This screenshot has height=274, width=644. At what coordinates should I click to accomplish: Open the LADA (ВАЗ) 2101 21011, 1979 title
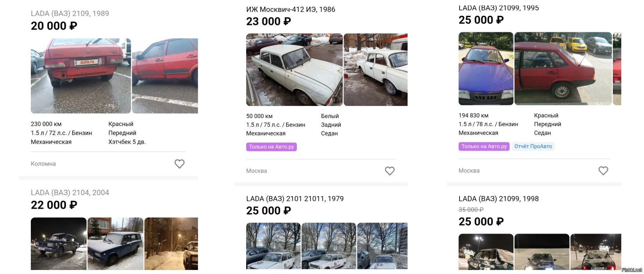tap(295, 199)
